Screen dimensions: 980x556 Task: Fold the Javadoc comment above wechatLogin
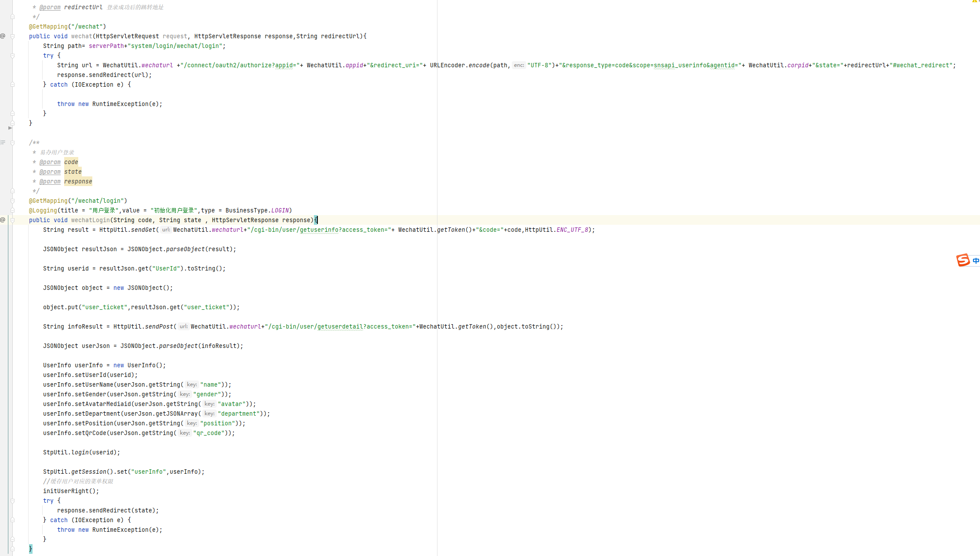tap(12, 143)
